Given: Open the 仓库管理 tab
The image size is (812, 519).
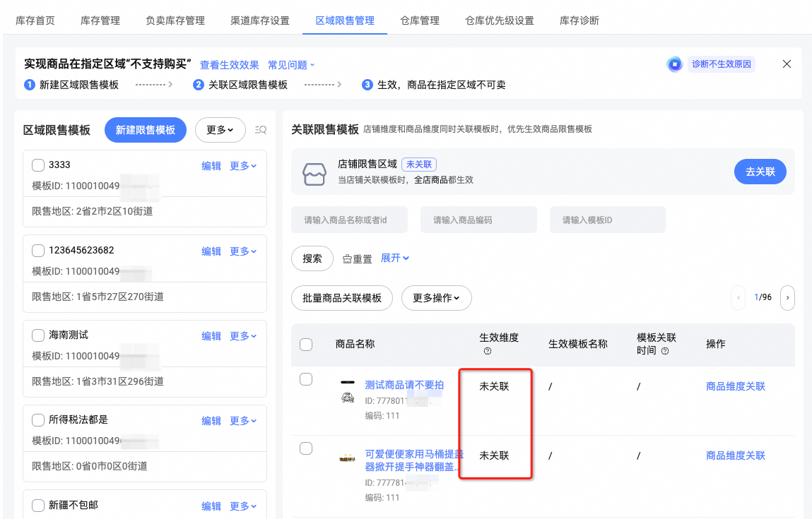Looking at the screenshot, I should [x=420, y=20].
